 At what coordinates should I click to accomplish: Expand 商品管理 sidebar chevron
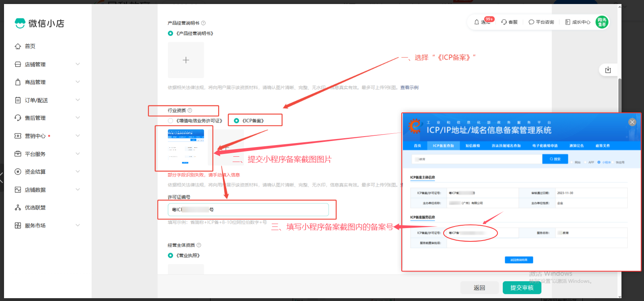click(x=78, y=82)
